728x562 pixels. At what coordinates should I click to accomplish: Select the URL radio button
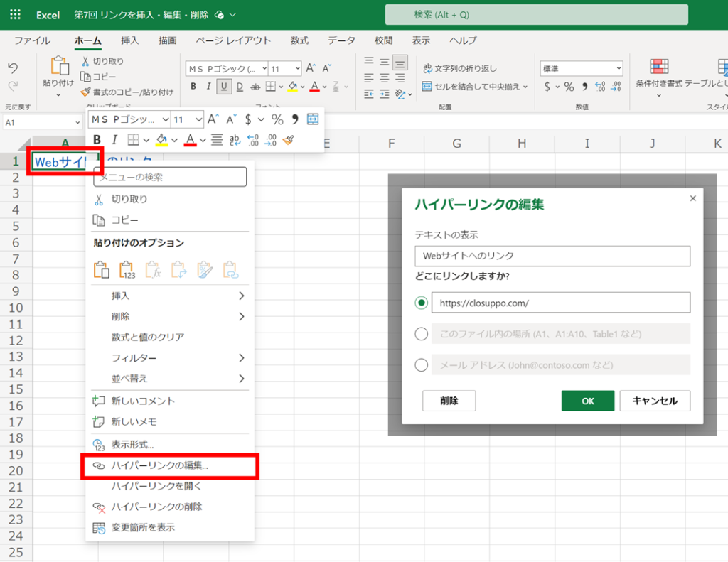[x=421, y=303]
